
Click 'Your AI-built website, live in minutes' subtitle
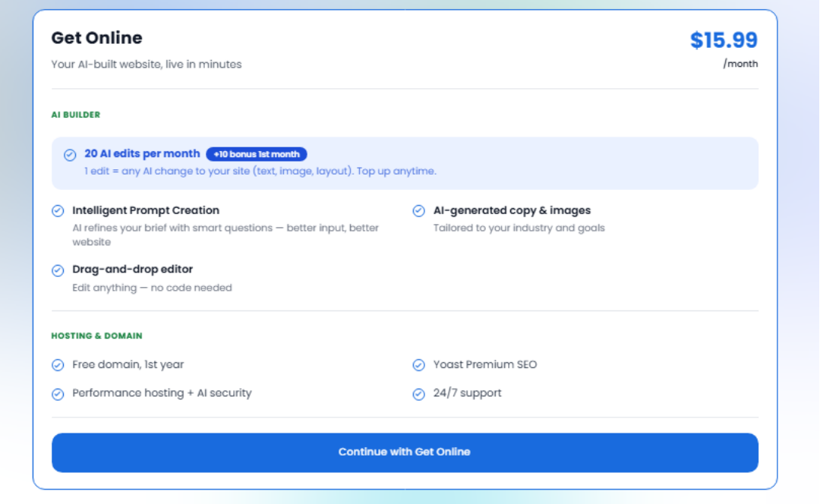point(147,65)
